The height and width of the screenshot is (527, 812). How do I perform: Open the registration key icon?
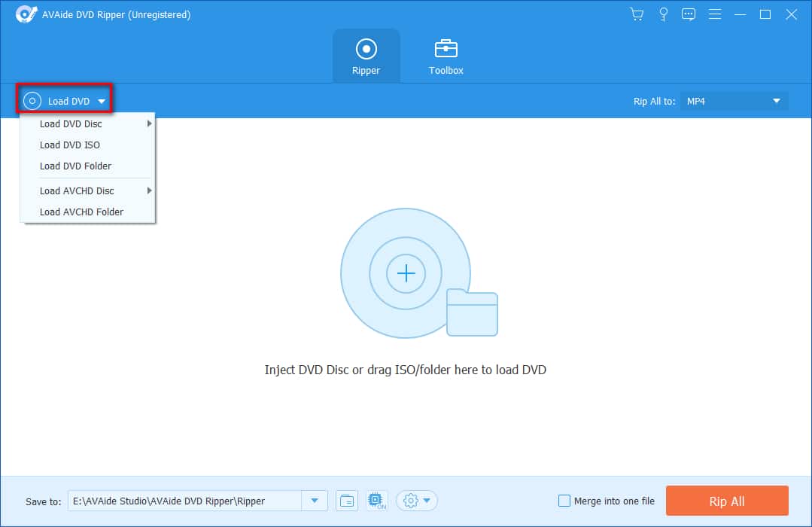pyautogui.click(x=663, y=14)
